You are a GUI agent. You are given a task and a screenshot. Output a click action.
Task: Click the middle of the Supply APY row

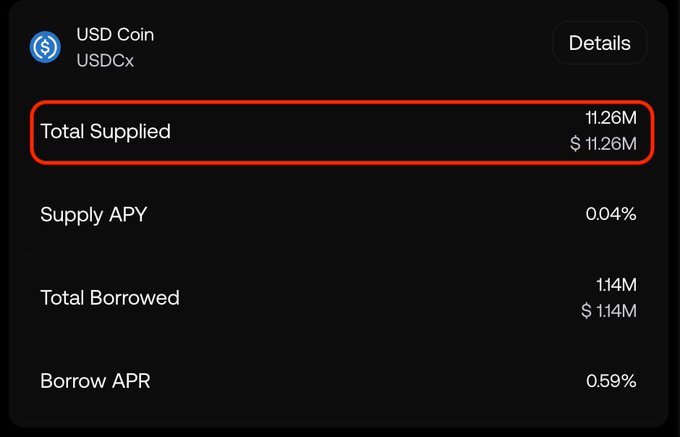click(340, 214)
